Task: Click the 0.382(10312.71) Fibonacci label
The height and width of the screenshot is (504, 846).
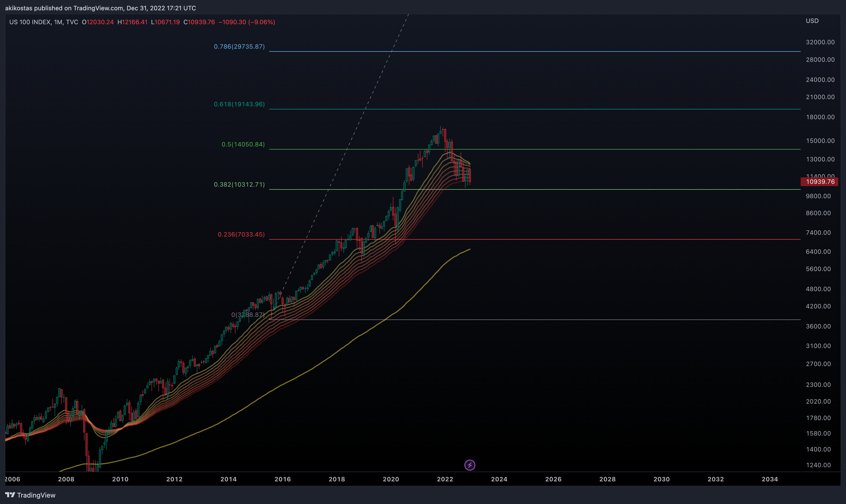Action: point(239,184)
